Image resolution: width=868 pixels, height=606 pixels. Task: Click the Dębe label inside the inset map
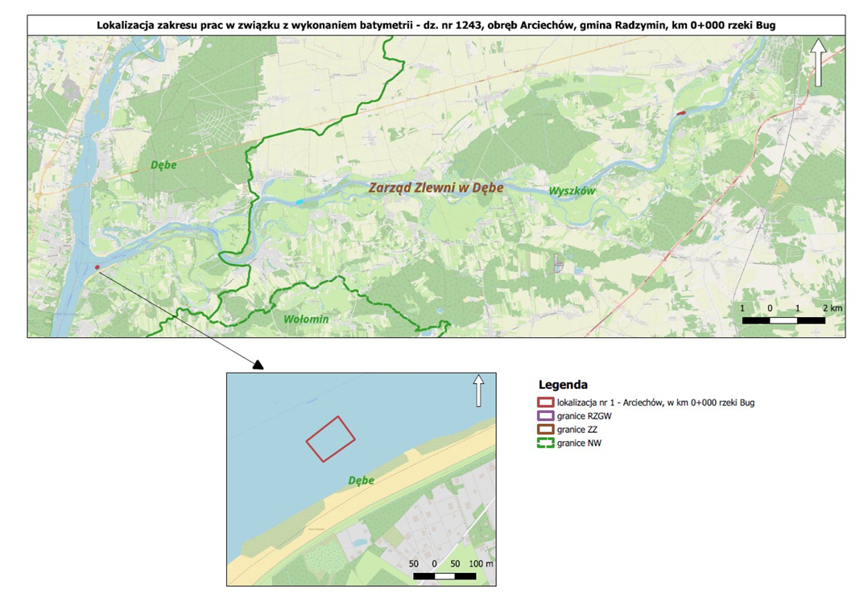tap(362, 480)
